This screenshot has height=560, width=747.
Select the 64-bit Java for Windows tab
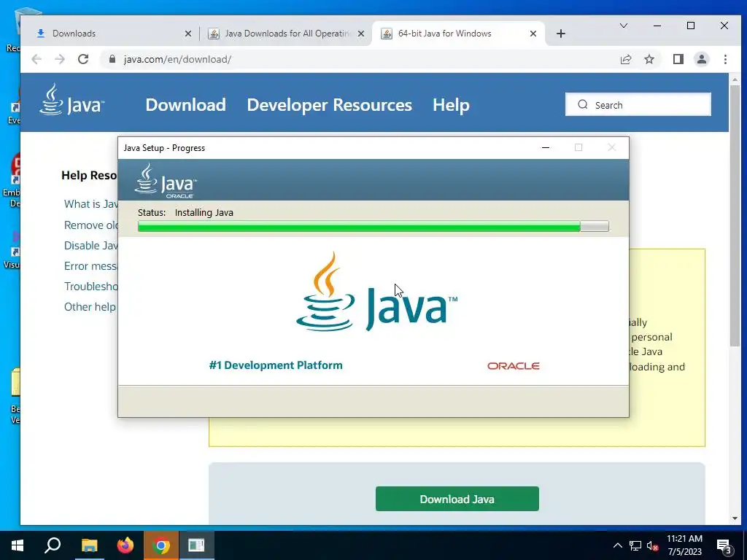[458, 34]
